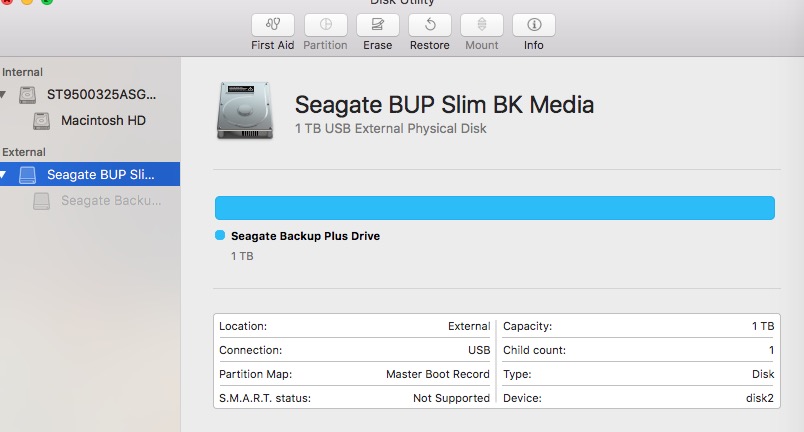Click the First Aid stethoscope icon
Viewport: 804px width, 432px height.
[272, 25]
